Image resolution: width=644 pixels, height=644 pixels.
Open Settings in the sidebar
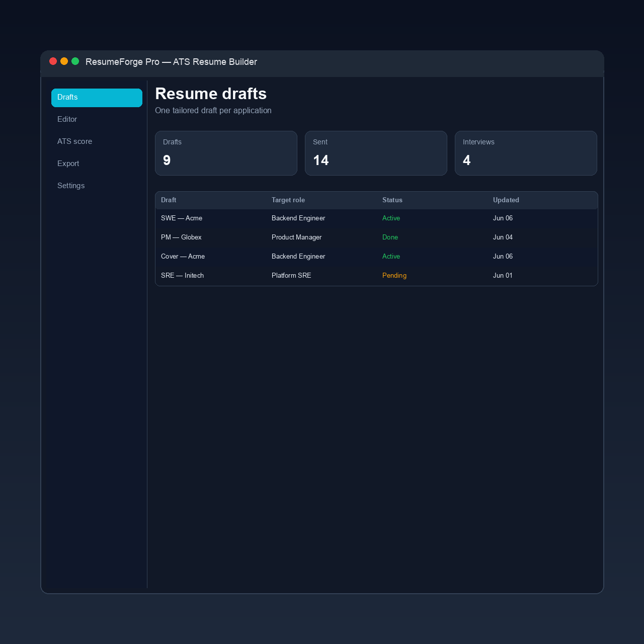click(x=97, y=186)
